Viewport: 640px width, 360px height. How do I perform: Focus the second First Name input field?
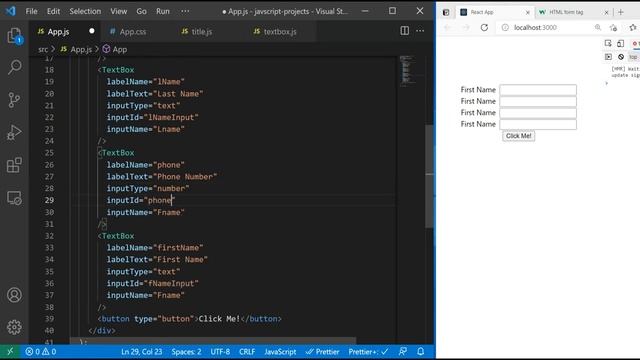tap(538, 101)
